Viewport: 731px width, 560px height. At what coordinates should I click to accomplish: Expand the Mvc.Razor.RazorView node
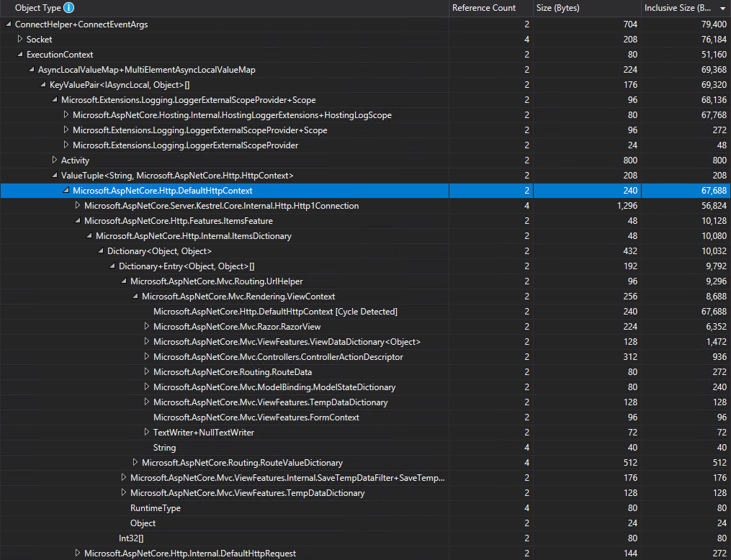147,326
